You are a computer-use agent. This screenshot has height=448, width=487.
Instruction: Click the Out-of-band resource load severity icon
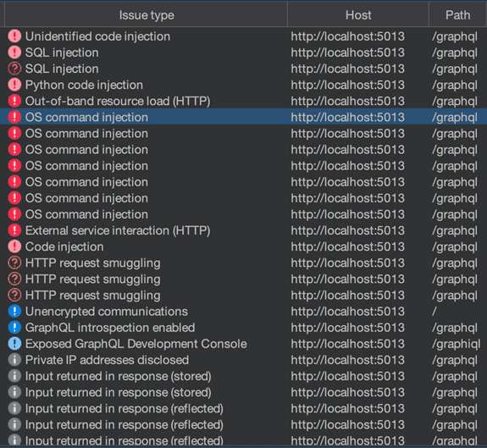point(14,101)
